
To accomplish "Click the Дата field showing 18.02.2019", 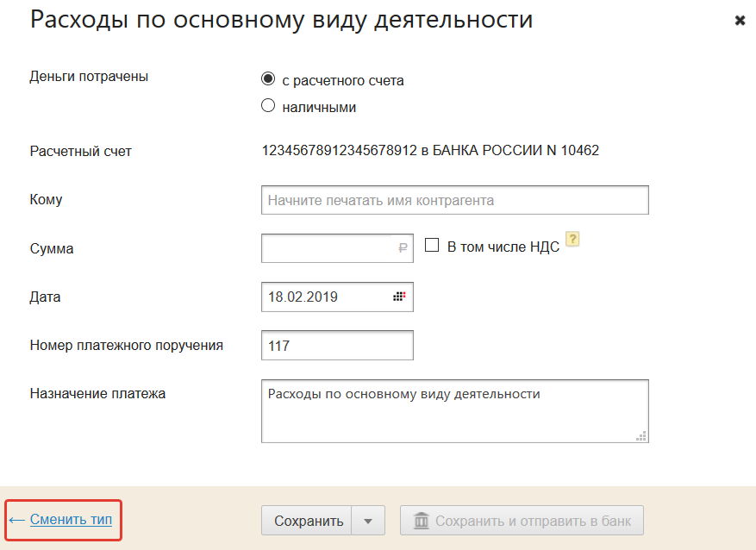I will [323, 297].
